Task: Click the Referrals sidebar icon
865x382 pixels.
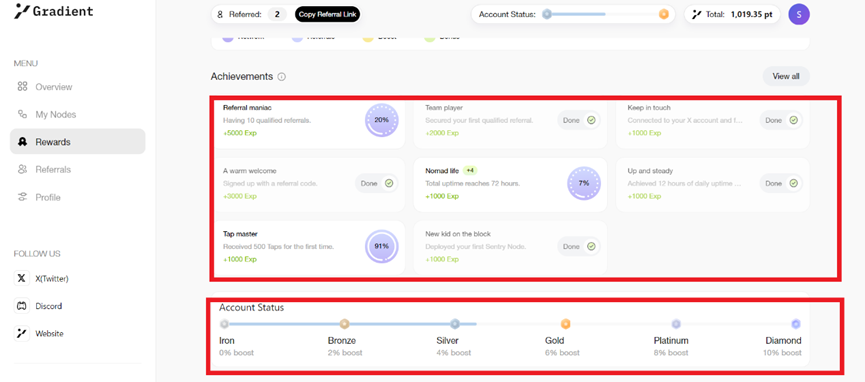Action: [x=22, y=169]
